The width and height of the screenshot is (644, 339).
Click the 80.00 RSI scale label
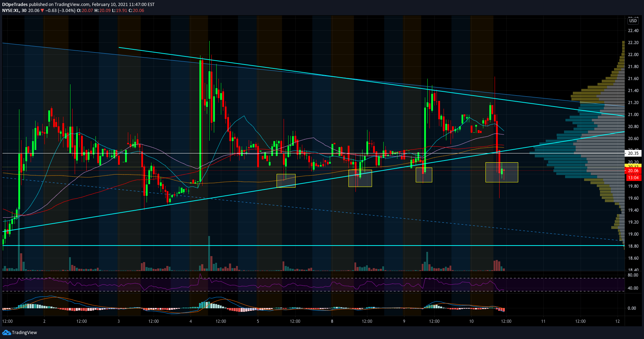pos(633,275)
